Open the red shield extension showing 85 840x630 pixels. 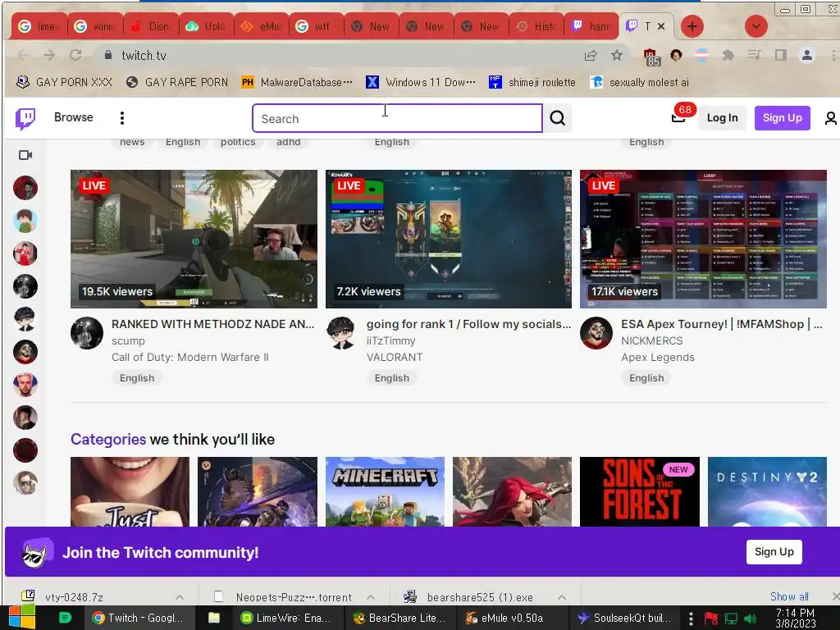(x=651, y=57)
